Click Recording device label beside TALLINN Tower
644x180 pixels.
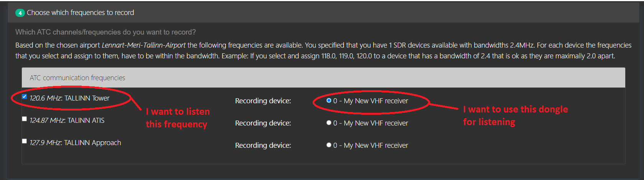pyautogui.click(x=263, y=101)
